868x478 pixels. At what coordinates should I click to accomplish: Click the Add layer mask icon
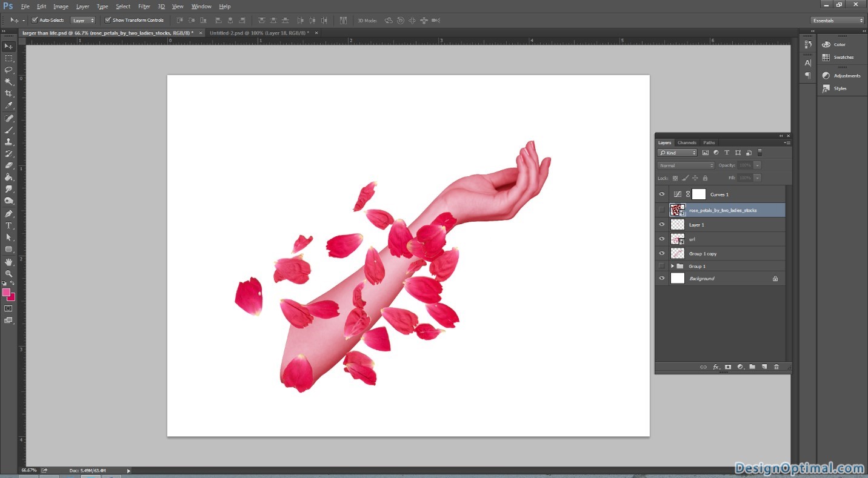[x=728, y=367]
